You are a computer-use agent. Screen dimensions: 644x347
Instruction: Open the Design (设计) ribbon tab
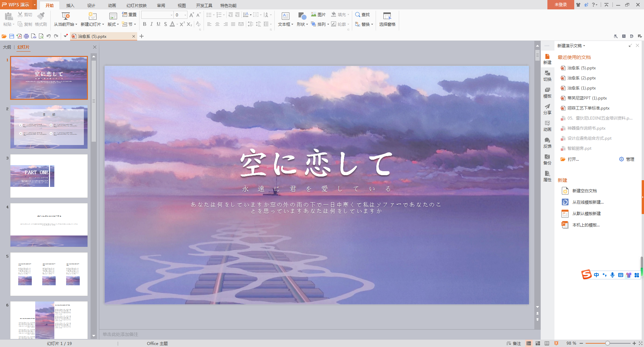pyautogui.click(x=91, y=5)
